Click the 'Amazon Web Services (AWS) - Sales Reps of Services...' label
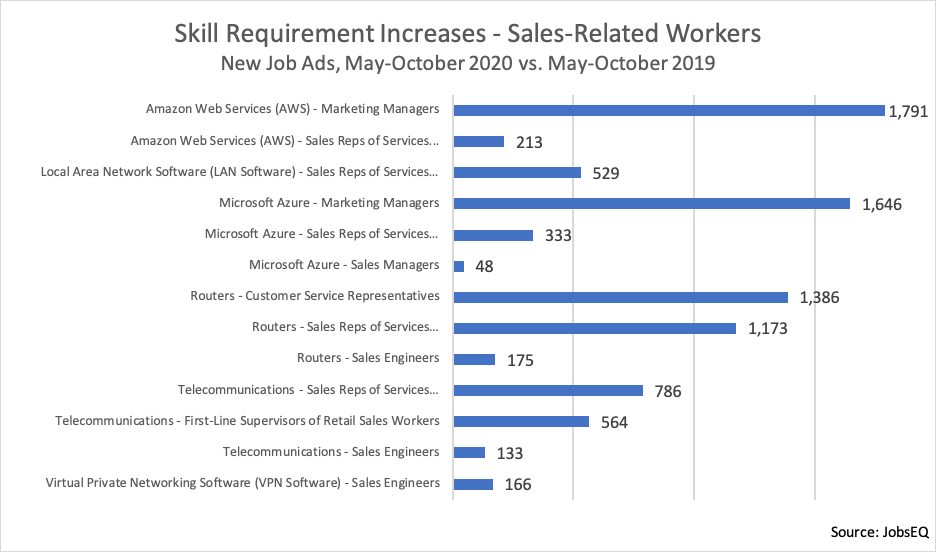 [285, 141]
